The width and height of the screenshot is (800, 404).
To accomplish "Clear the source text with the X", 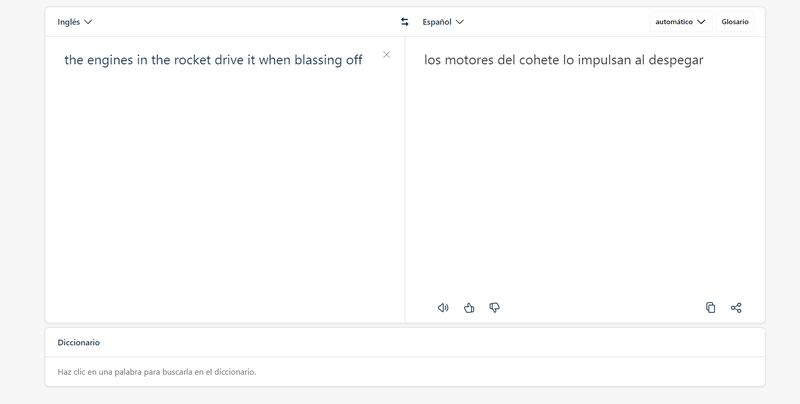I will (x=387, y=55).
